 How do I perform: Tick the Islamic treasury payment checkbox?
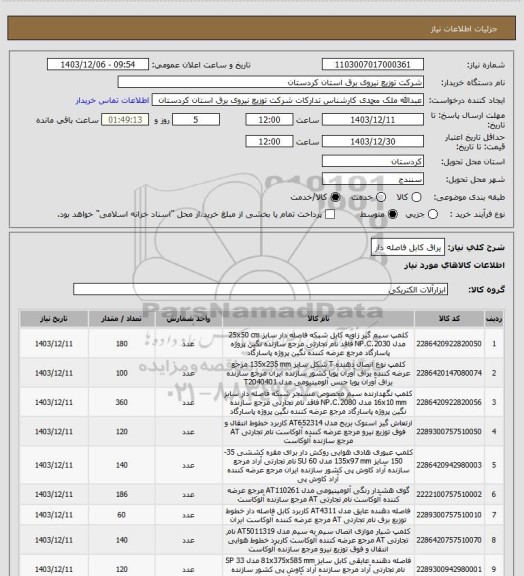330,214
